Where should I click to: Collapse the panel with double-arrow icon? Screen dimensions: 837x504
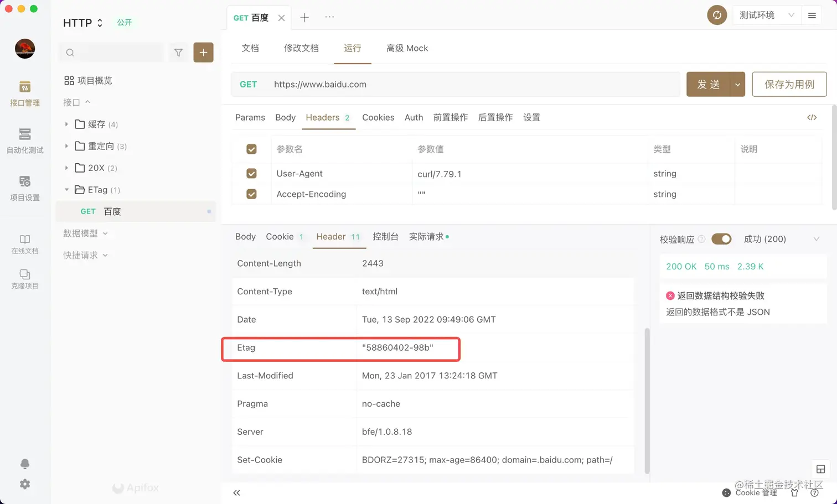click(x=236, y=492)
